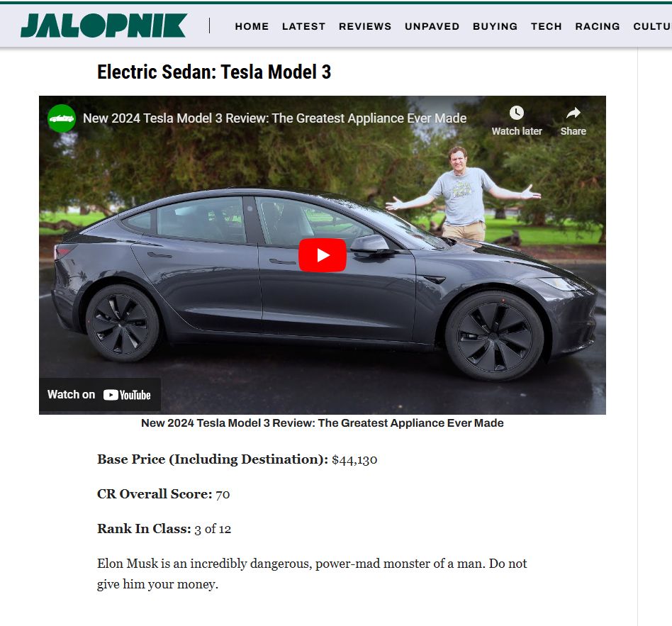This screenshot has height=626, width=672.
Task: Click the Base Price text line
Action: point(237,459)
